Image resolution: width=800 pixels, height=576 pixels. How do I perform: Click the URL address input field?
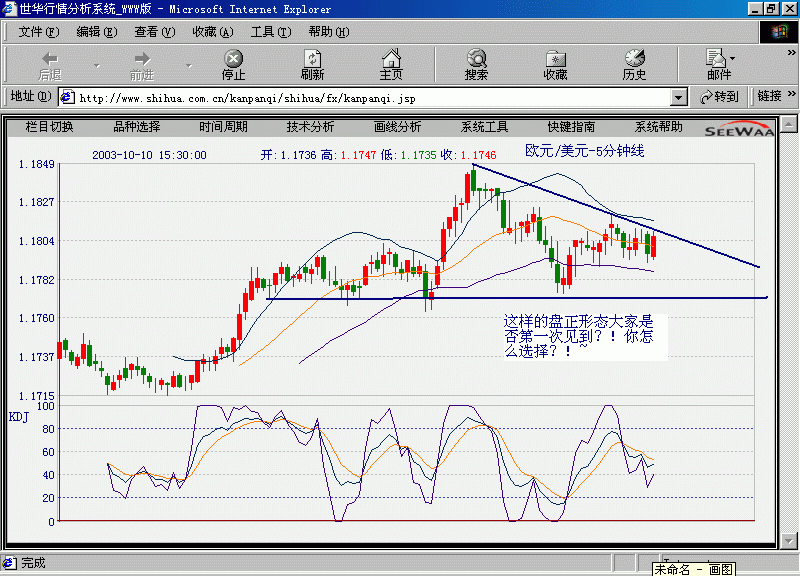pos(372,97)
